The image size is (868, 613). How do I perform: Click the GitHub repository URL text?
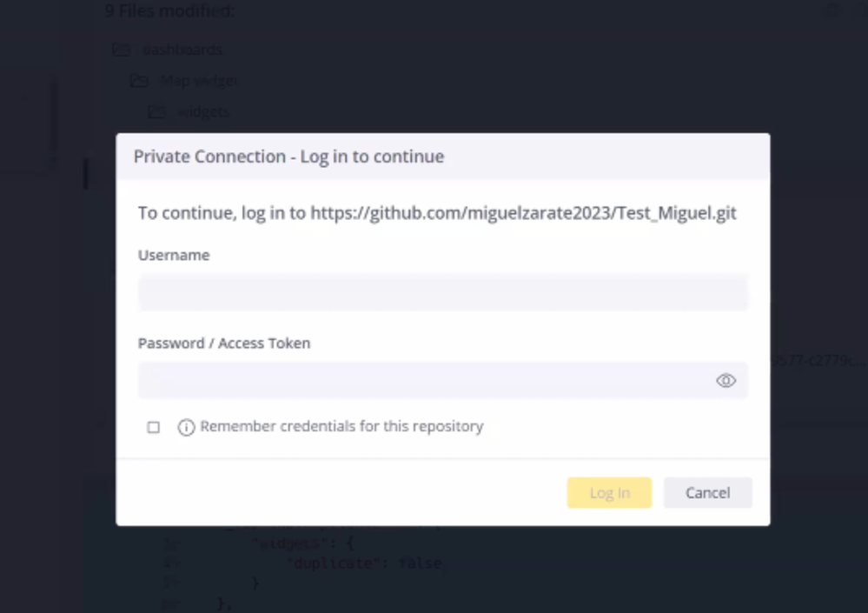(x=523, y=213)
